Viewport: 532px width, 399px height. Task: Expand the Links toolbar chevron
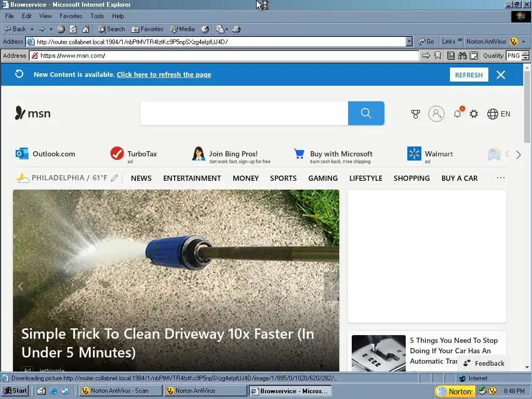460,41
